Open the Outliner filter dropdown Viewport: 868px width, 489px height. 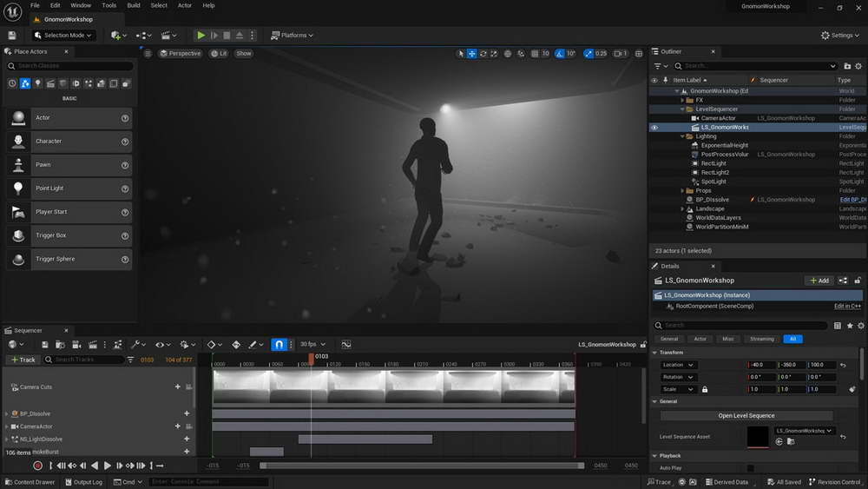click(661, 66)
